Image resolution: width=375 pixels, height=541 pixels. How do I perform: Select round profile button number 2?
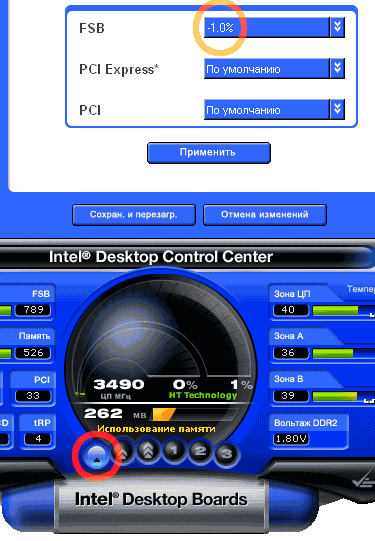(x=200, y=451)
